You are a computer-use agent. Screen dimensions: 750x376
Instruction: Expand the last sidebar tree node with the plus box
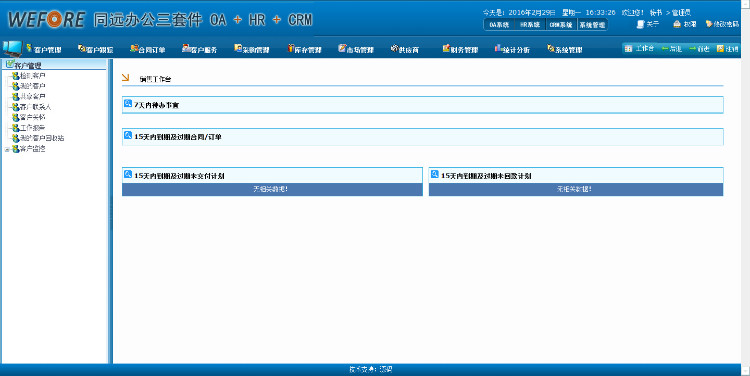7,150
